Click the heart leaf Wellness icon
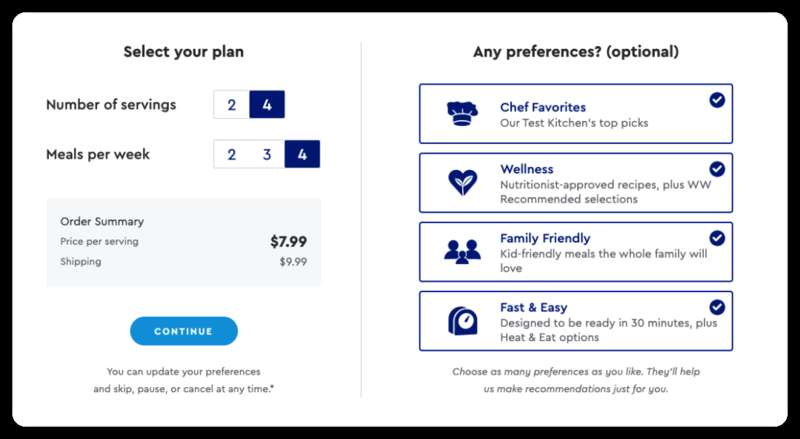800x439 pixels. 462,183
